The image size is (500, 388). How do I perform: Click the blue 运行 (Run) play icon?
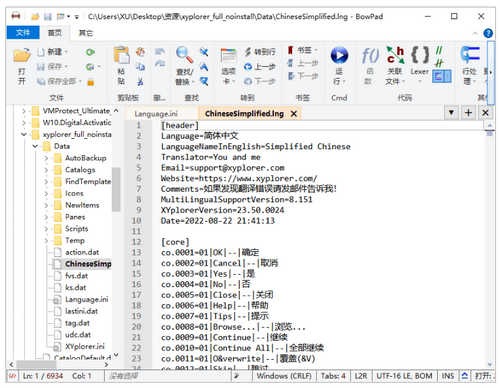[x=339, y=55]
